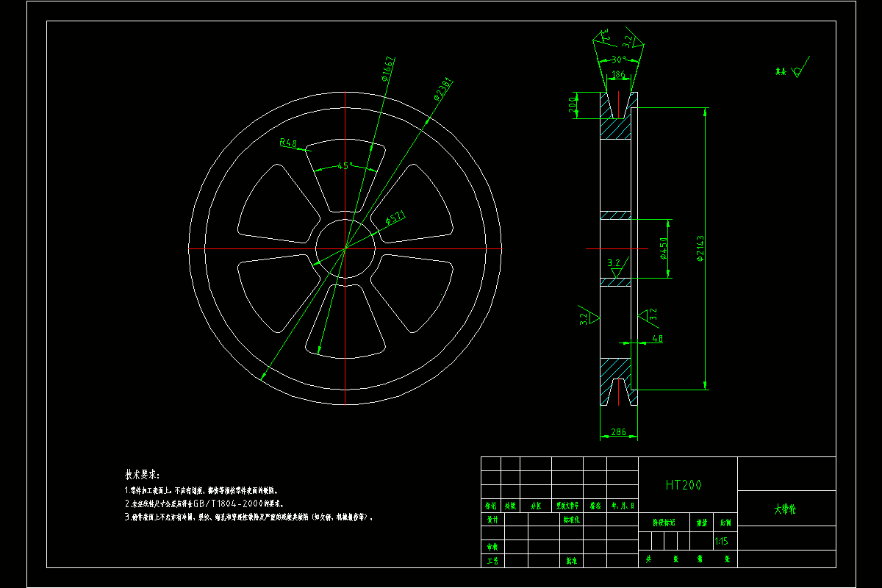Viewport: 882px width, 588px height.
Task: Pick the 286 width dimension text
Action: click(619, 432)
